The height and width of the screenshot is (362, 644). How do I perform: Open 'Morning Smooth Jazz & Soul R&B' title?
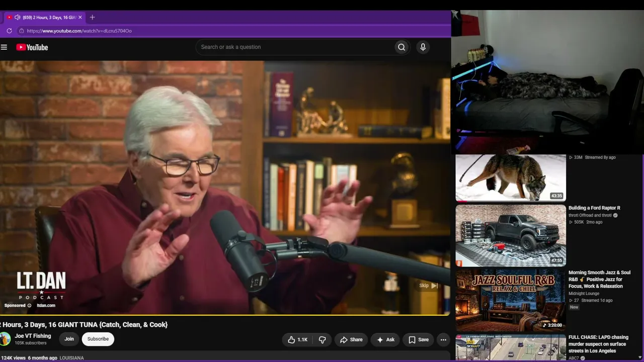click(x=599, y=280)
